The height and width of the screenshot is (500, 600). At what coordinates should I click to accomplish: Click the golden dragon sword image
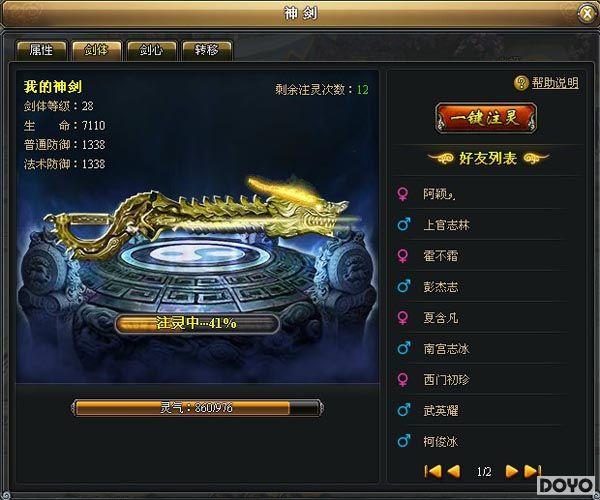pyautogui.click(x=199, y=218)
